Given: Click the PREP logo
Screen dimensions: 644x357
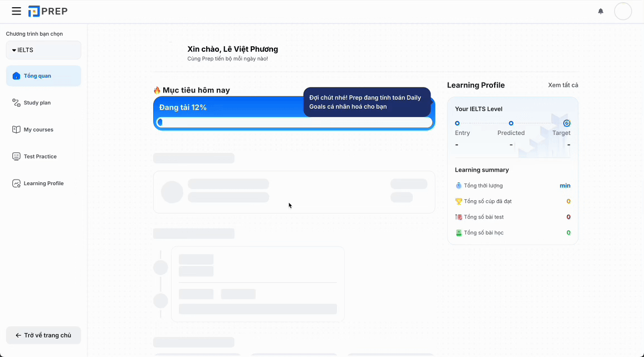Looking at the screenshot, I should click(48, 11).
